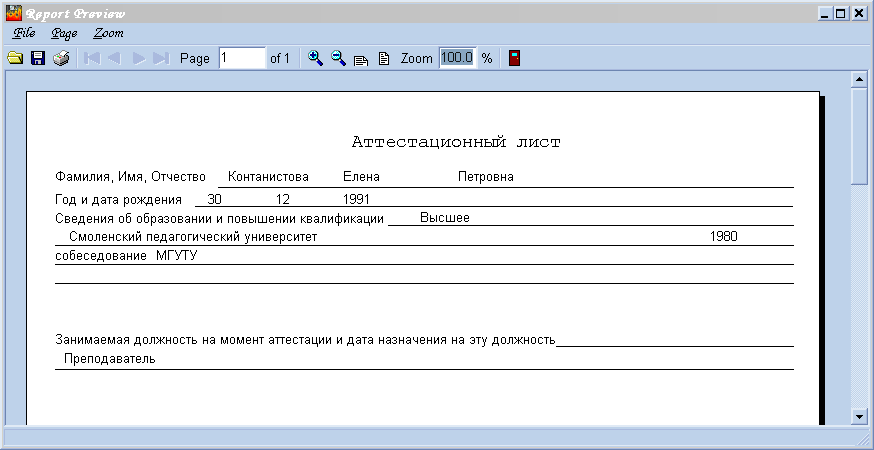Close the Report Preview window
Screen dimensions: 874x450
click(858, 13)
